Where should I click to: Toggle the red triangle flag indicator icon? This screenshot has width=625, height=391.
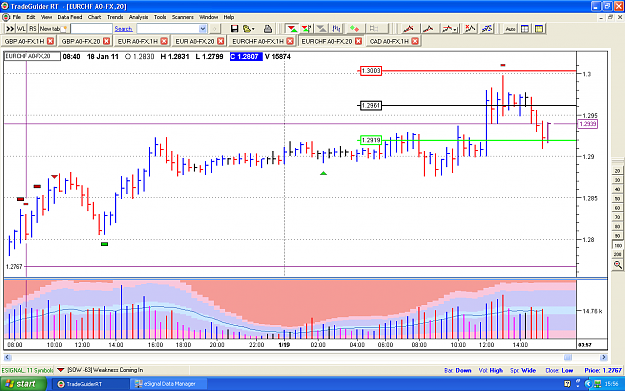tap(307, 29)
